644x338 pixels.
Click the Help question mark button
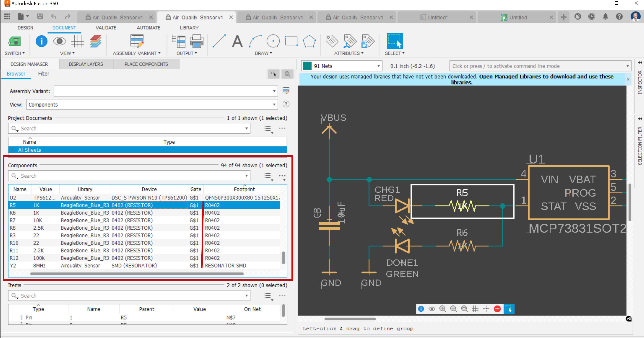pos(620,16)
